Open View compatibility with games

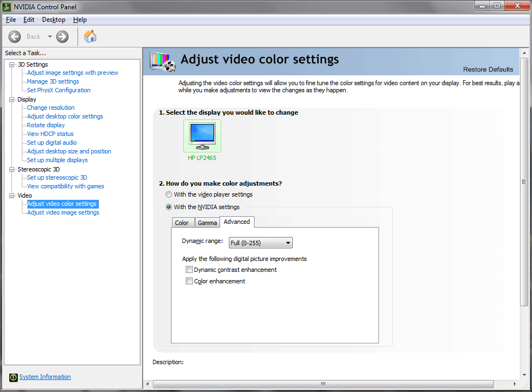[x=66, y=186]
